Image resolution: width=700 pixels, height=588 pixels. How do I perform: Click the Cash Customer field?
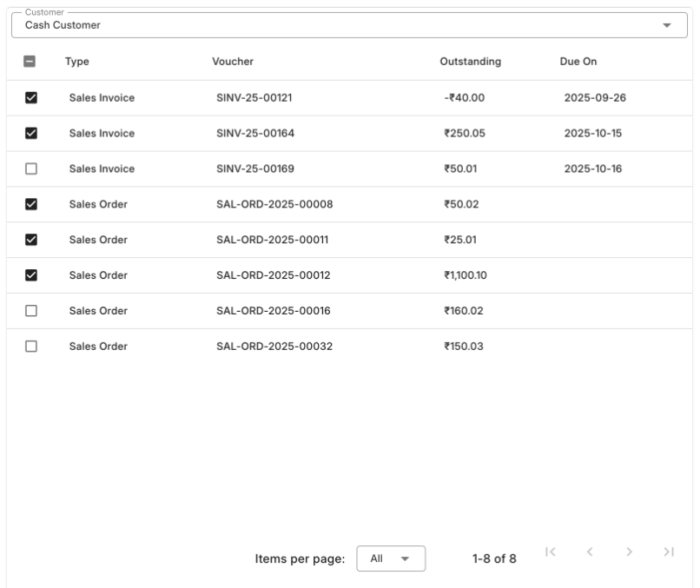tap(330, 25)
